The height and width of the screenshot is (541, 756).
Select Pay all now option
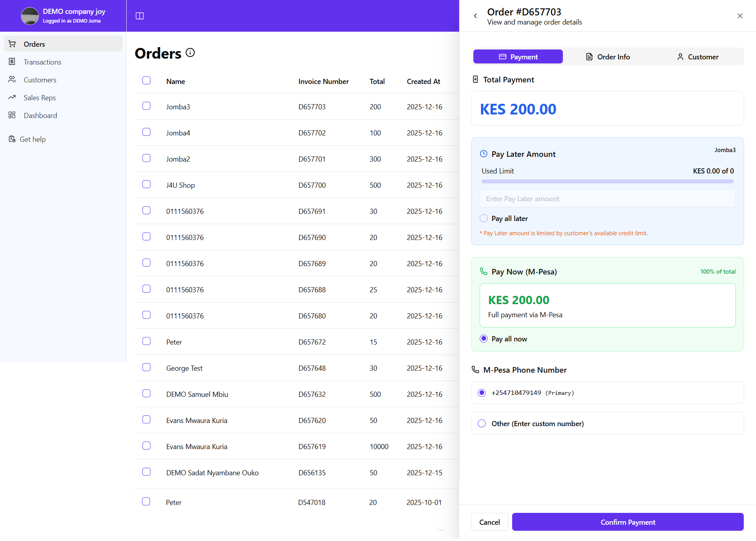[483, 339]
